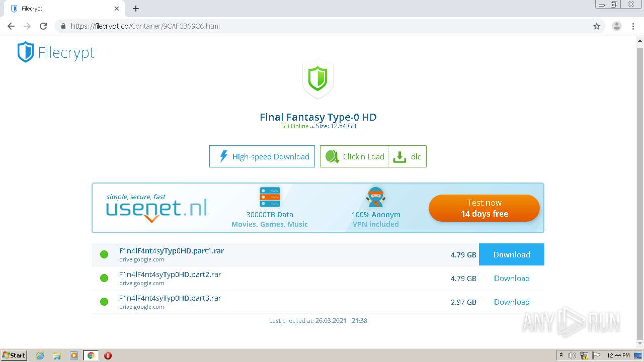The height and width of the screenshot is (362, 644).
Task: Click the padlock site security icon
Action: click(63, 26)
